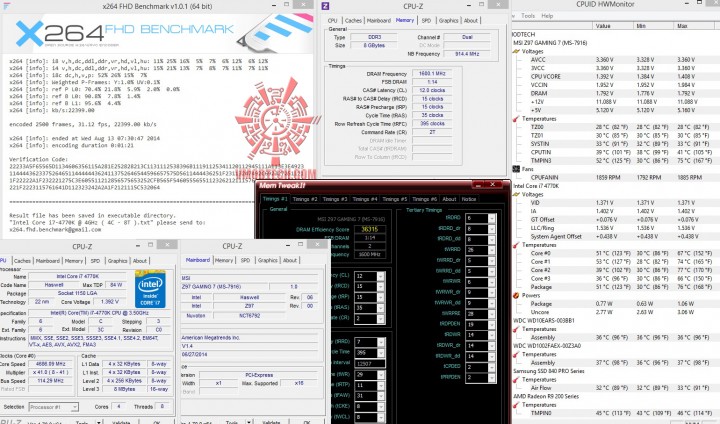Click the Max column header in HWMonitor
This screenshot has height=424, width=720.
[695, 26]
